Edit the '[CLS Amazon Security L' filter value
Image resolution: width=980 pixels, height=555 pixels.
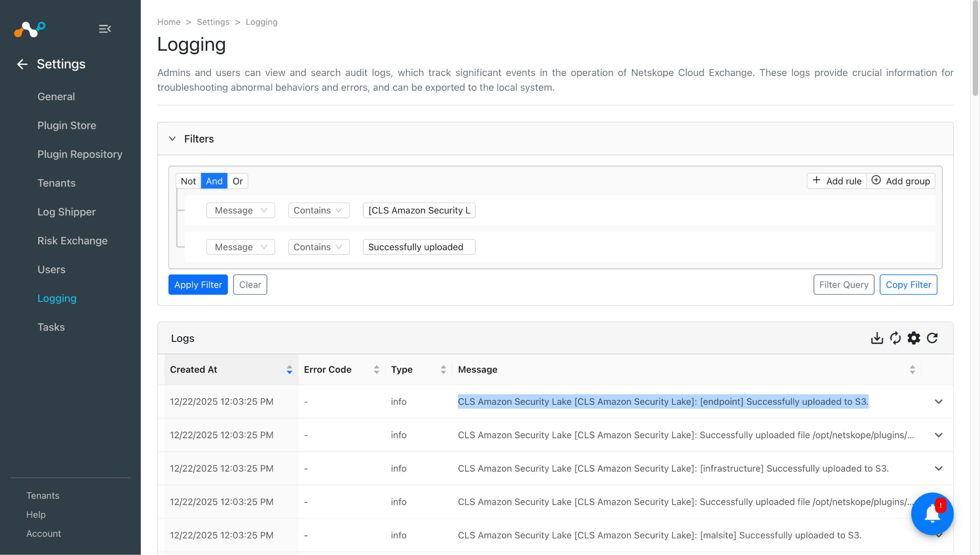point(419,211)
